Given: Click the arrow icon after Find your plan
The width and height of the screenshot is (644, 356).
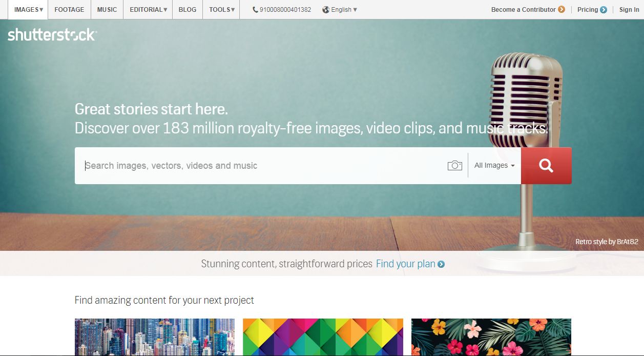Looking at the screenshot, I should coord(441,265).
